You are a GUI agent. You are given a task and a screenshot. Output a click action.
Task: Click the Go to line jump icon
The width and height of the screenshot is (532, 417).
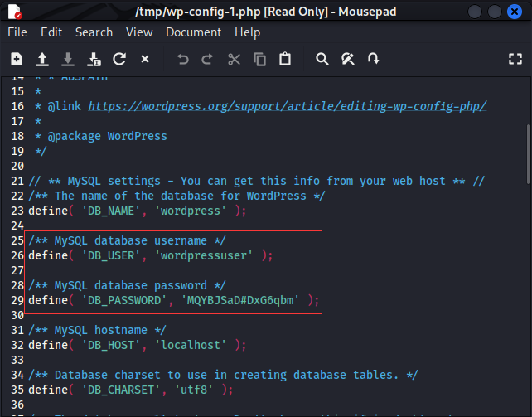tap(373, 59)
